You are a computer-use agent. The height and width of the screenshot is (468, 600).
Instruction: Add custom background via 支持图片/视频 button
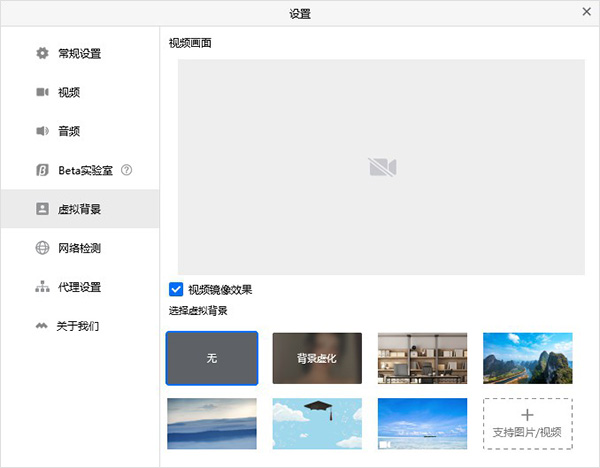pos(528,423)
